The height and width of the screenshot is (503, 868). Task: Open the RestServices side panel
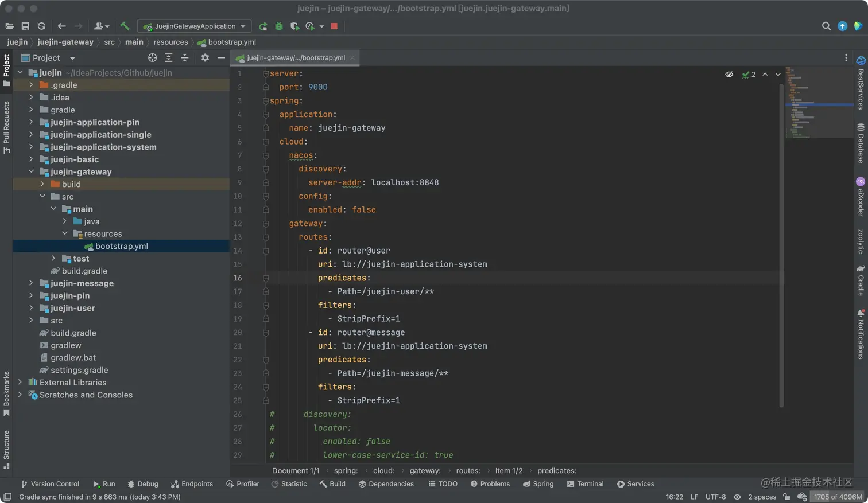861,84
